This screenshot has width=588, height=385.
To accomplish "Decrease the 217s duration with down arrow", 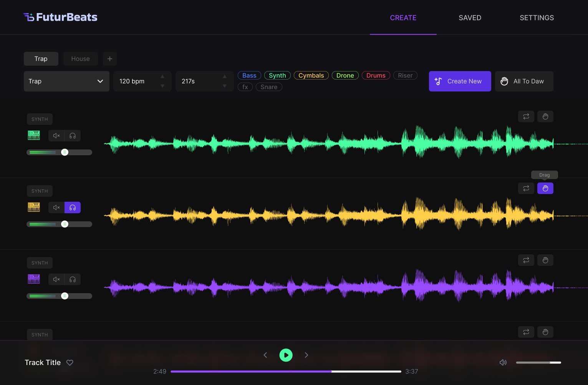I will point(225,86).
